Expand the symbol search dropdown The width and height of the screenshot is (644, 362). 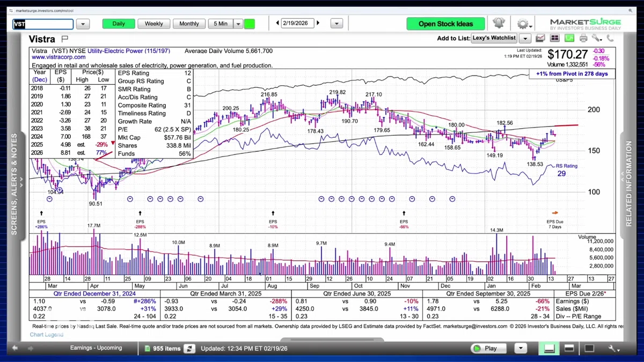coord(83,24)
